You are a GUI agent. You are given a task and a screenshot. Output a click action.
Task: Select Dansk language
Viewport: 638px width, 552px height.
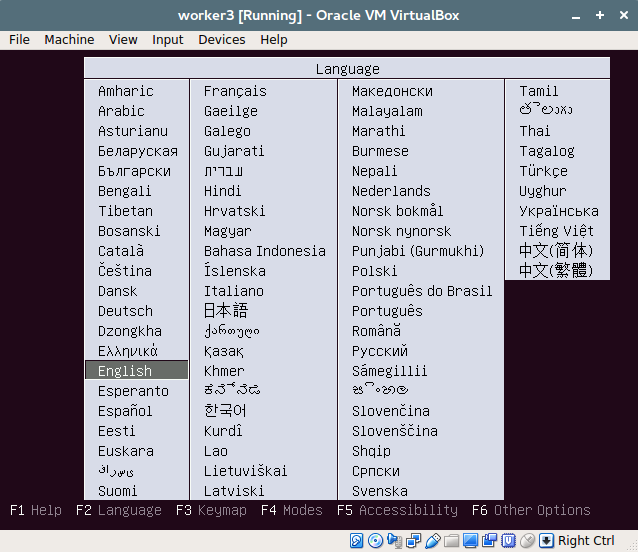pos(118,291)
